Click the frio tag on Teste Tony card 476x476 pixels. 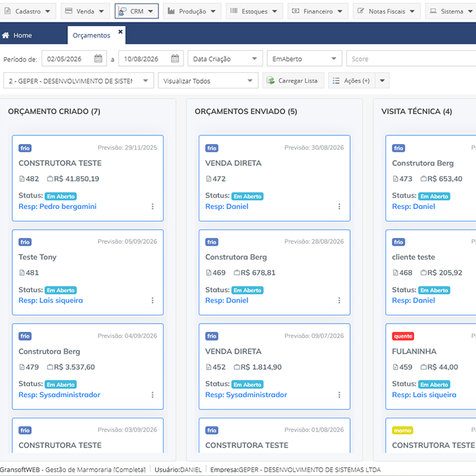pyautogui.click(x=25, y=242)
